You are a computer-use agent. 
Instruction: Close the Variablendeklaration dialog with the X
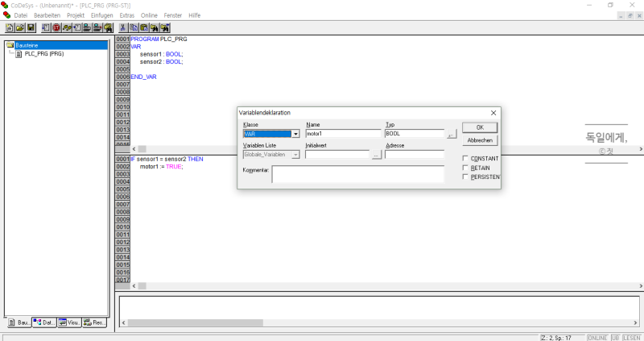pos(493,113)
